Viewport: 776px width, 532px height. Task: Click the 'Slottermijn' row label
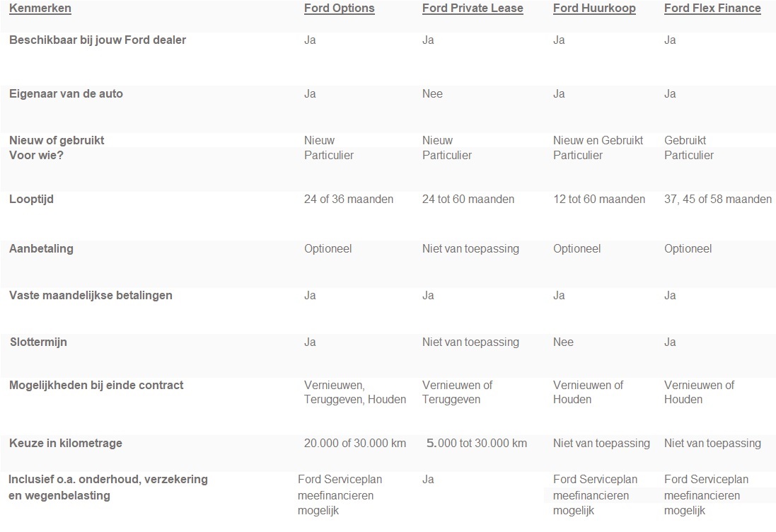38,342
